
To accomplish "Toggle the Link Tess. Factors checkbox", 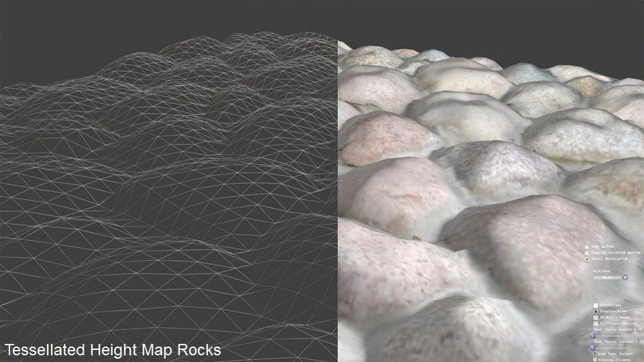I will pos(595,353).
